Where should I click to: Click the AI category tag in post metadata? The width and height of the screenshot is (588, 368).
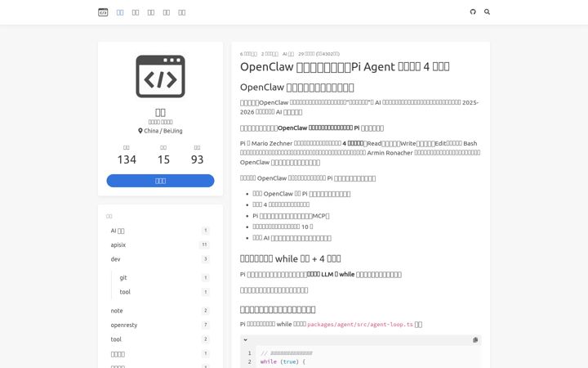[x=288, y=54]
